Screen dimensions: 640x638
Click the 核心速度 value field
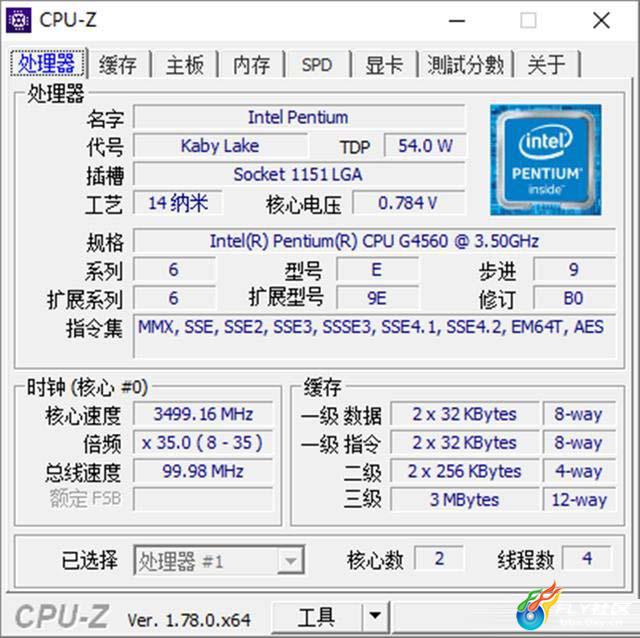tap(203, 414)
